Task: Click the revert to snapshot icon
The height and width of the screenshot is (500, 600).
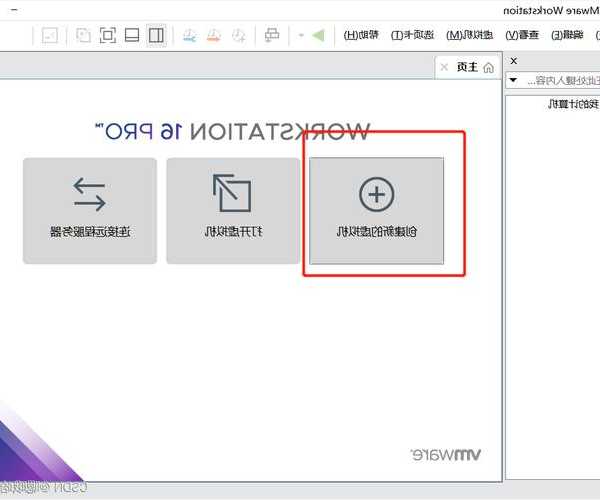Action: pos(213,36)
